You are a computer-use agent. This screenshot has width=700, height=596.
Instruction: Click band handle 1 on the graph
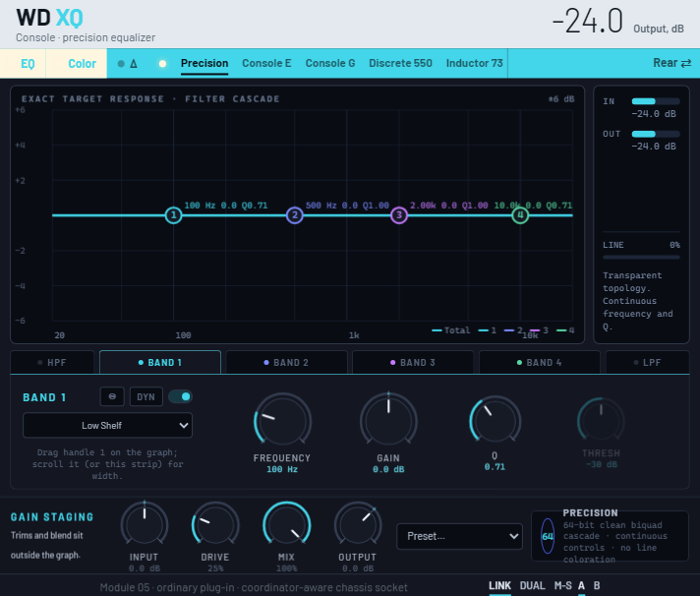click(x=173, y=215)
